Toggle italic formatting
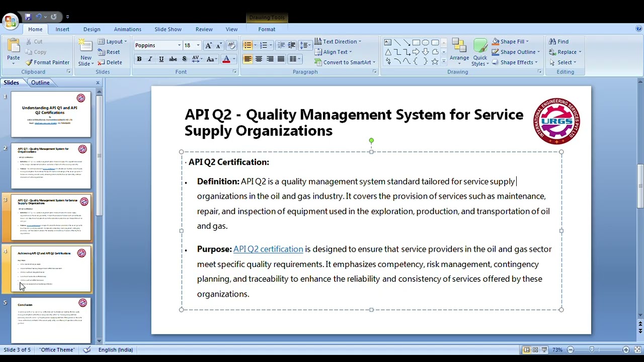The width and height of the screenshot is (644, 362). [150, 59]
